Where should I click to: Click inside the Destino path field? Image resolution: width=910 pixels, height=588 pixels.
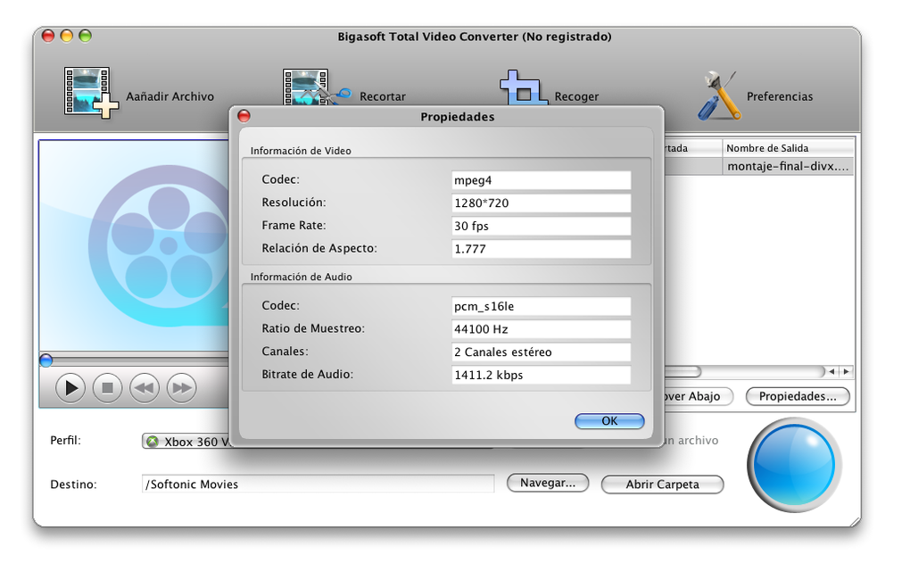pos(318,484)
